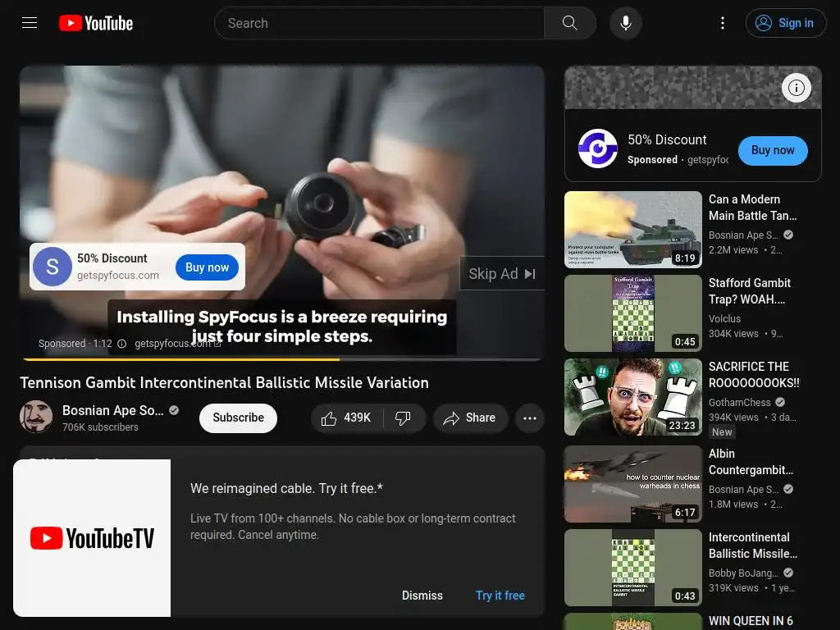Click the Volclus channel name

coord(724,319)
